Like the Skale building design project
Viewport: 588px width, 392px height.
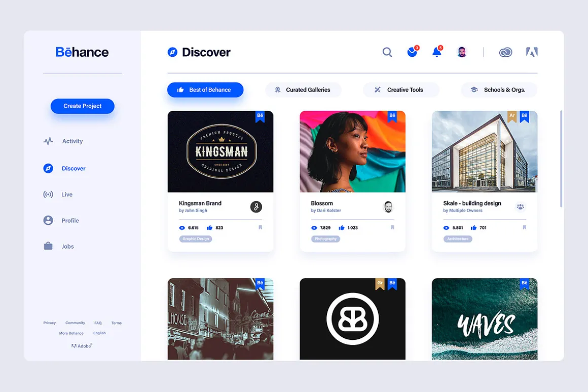click(x=473, y=227)
